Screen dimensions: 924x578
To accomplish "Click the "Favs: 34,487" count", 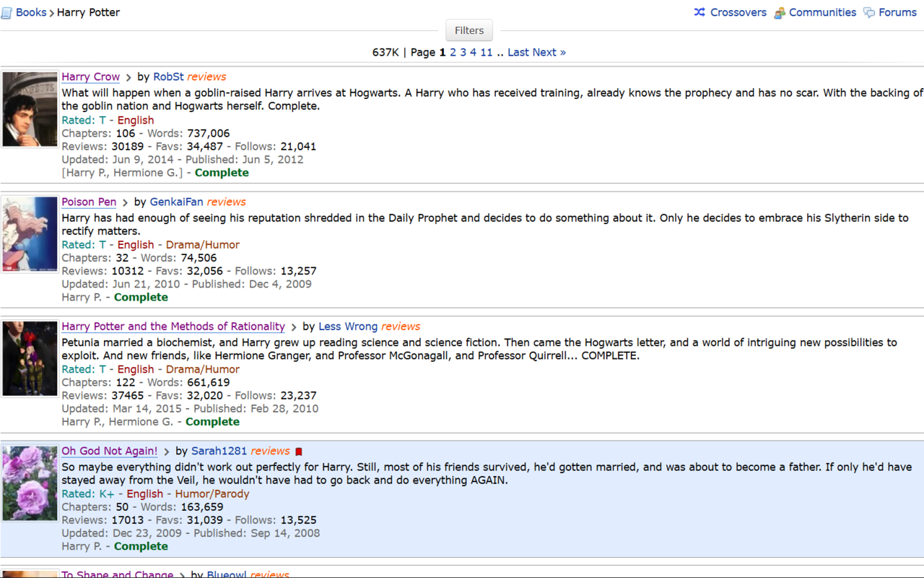I will [x=191, y=146].
